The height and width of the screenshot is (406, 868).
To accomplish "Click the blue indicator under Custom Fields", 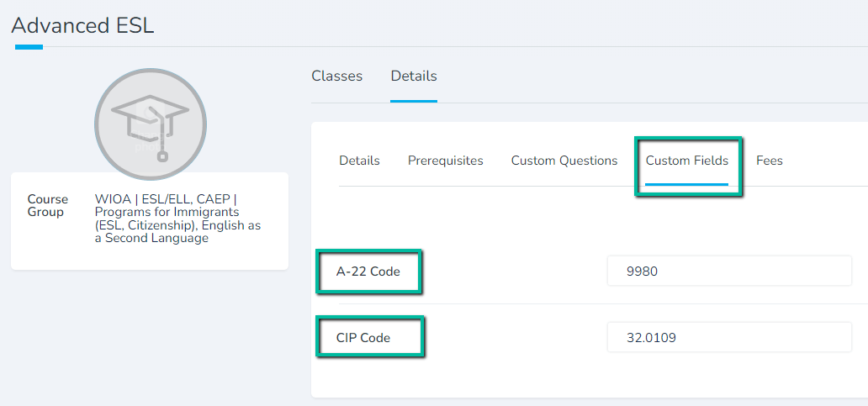I will click(x=686, y=183).
